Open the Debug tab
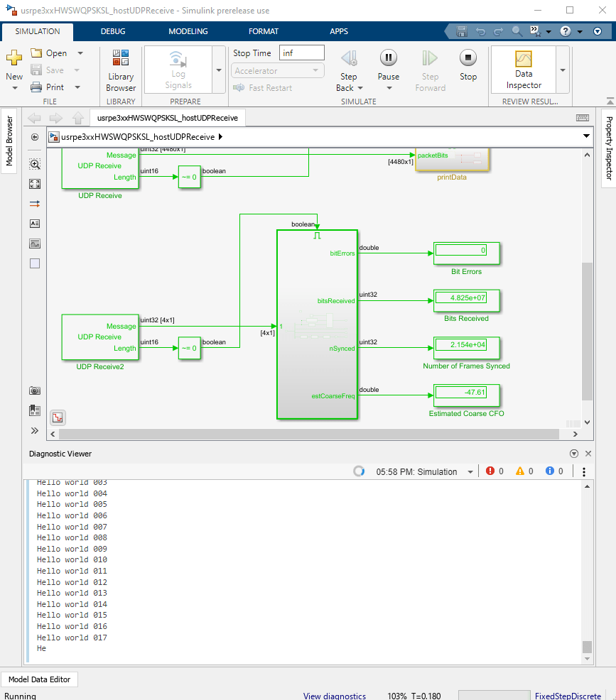This screenshot has width=616, height=700. point(113,31)
